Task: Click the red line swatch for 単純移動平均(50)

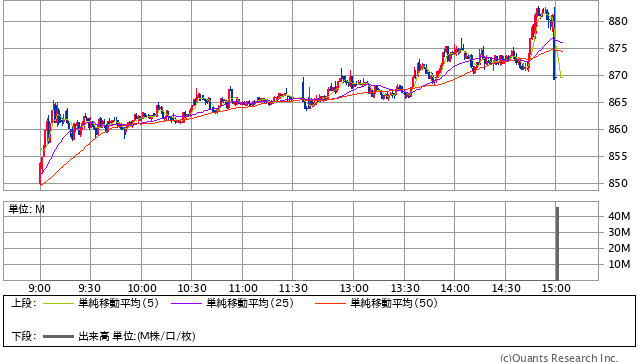Action: coord(330,303)
